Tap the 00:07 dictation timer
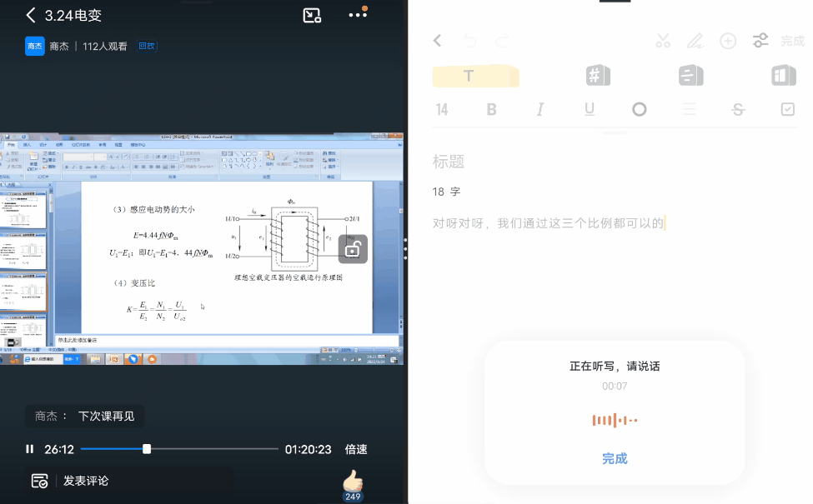Image resolution: width=813 pixels, height=504 pixels. pyautogui.click(x=615, y=386)
